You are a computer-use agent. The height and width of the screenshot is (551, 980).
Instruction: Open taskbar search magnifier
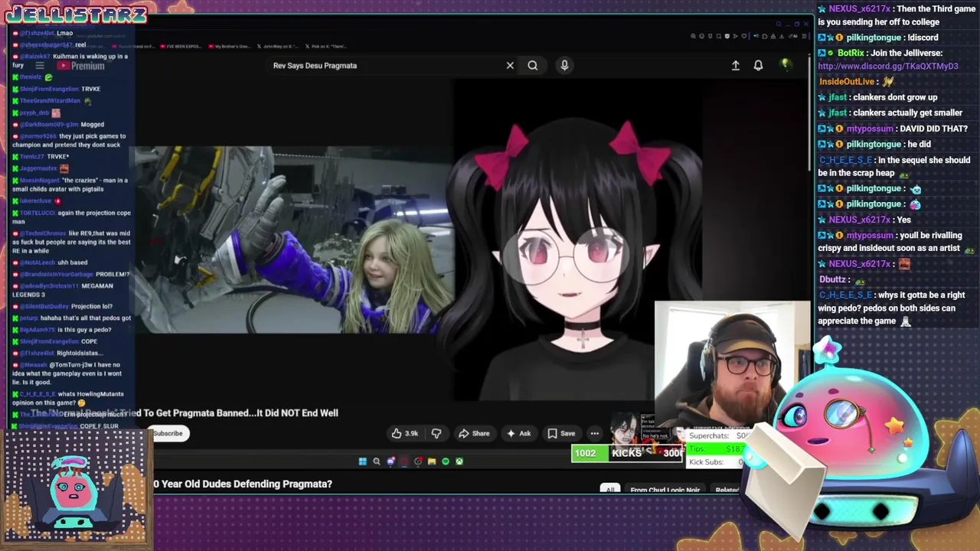point(376,461)
